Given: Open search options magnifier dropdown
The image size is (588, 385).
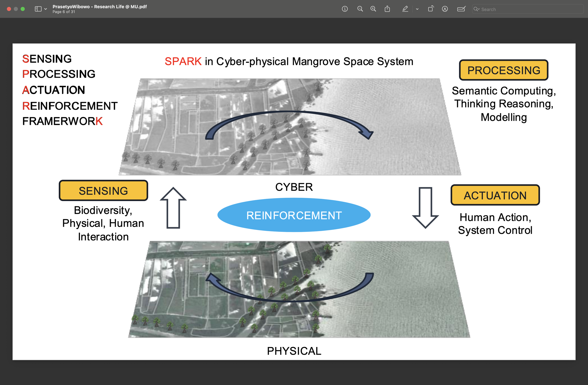Looking at the screenshot, I should tap(476, 9).
